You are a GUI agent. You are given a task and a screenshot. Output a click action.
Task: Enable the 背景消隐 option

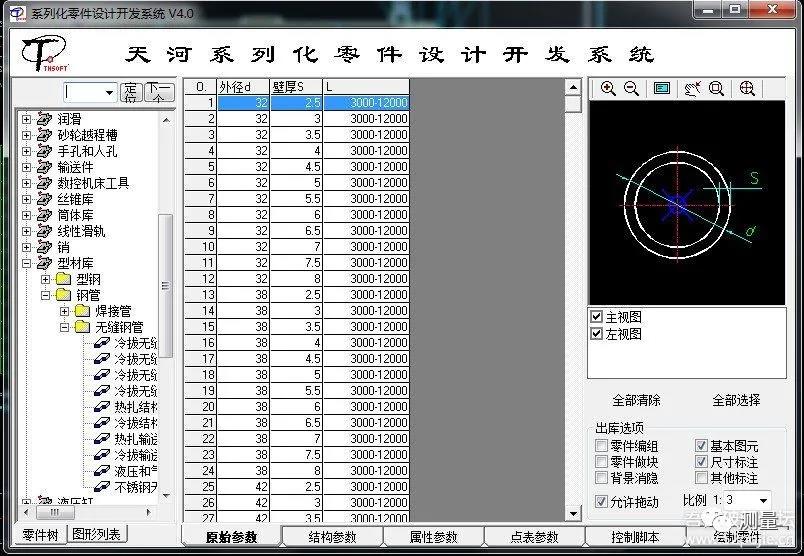[601, 478]
